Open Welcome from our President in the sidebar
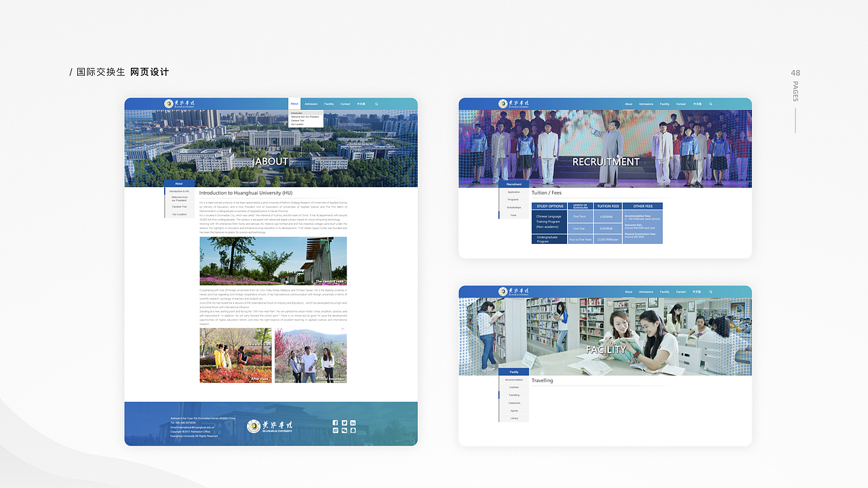This screenshot has width=868, height=488. pyautogui.click(x=179, y=199)
